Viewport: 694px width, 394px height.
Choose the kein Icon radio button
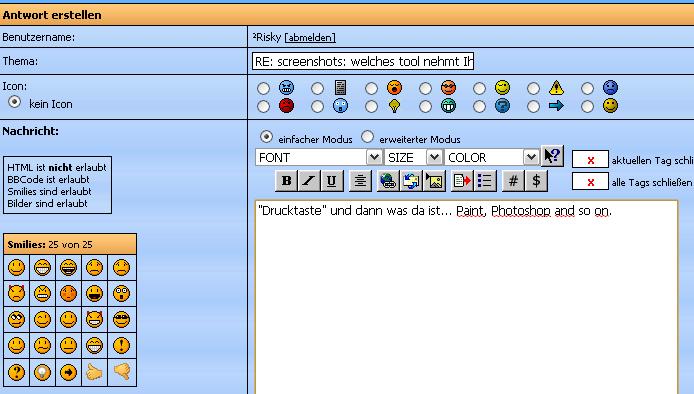click(x=15, y=102)
